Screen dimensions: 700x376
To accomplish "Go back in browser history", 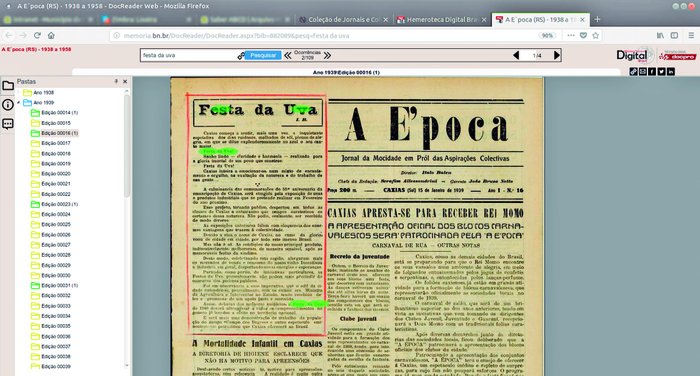I will pyautogui.click(x=8, y=35).
